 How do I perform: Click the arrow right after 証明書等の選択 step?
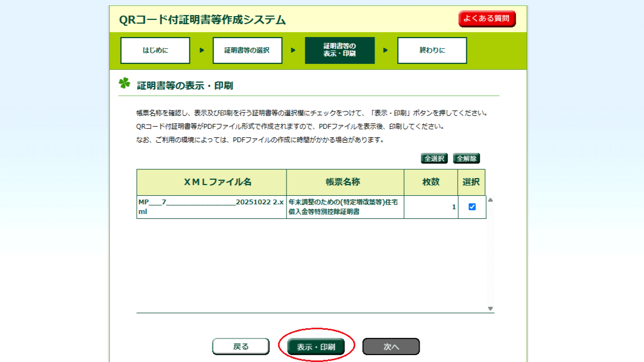coord(293,50)
